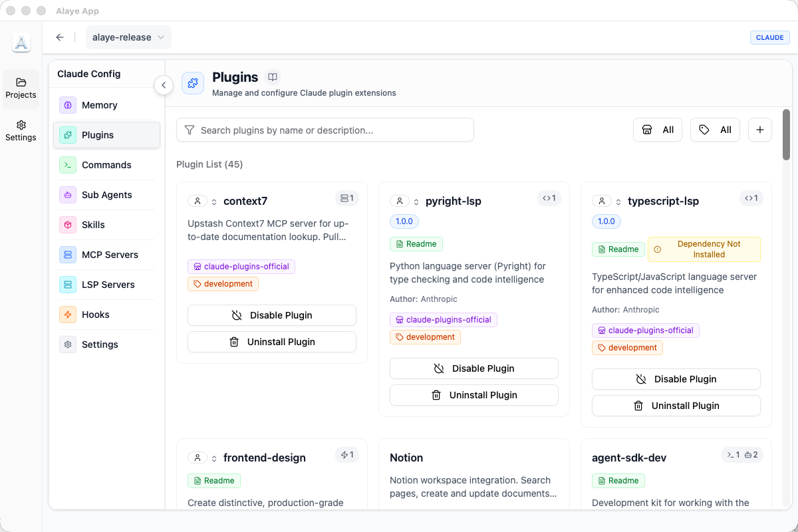Click the Commands terminal icon in sidebar
The height and width of the screenshot is (532, 798).
67,164
